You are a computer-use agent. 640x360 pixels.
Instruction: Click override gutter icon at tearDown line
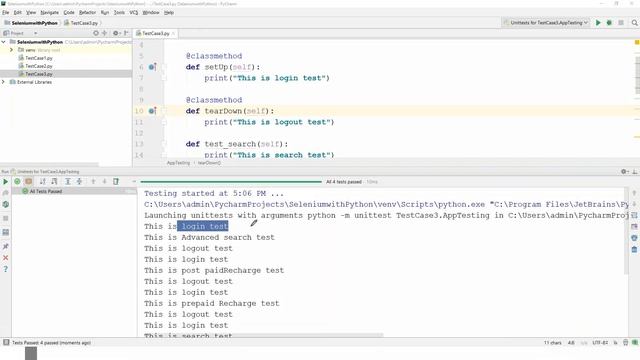152,111
